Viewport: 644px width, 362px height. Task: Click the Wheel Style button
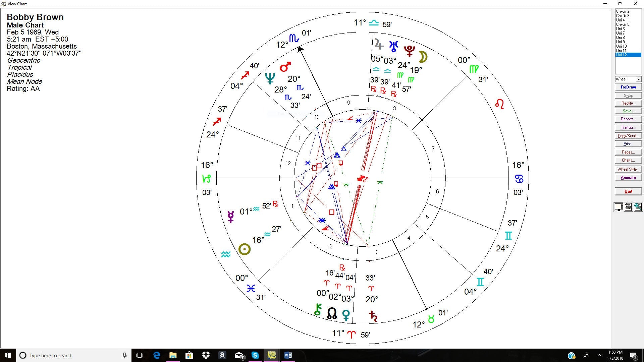[628, 169]
